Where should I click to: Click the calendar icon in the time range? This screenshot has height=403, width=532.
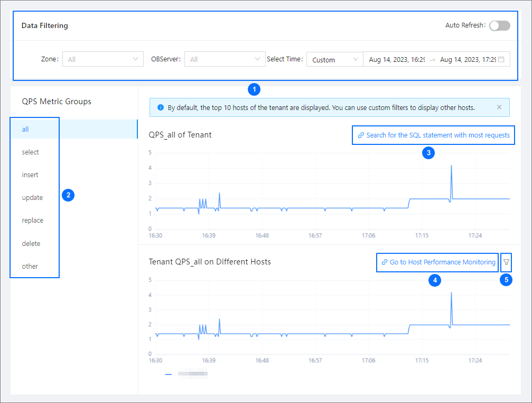(x=501, y=60)
